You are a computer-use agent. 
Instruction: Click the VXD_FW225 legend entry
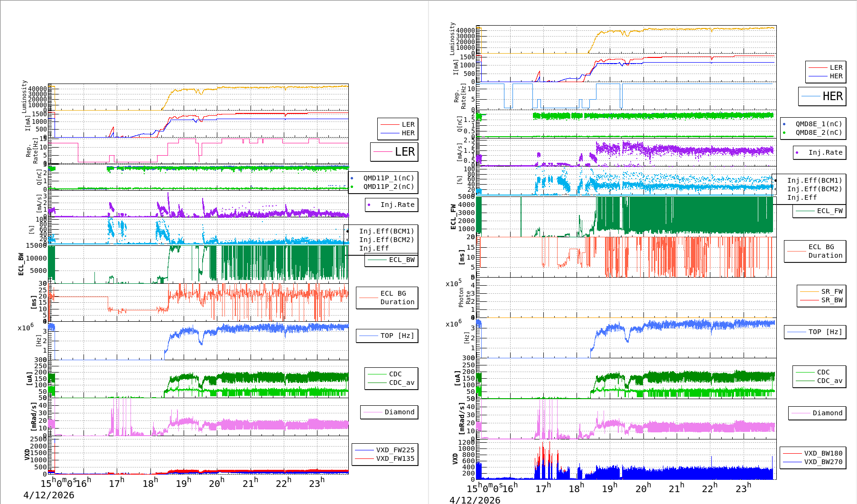click(x=395, y=450)
